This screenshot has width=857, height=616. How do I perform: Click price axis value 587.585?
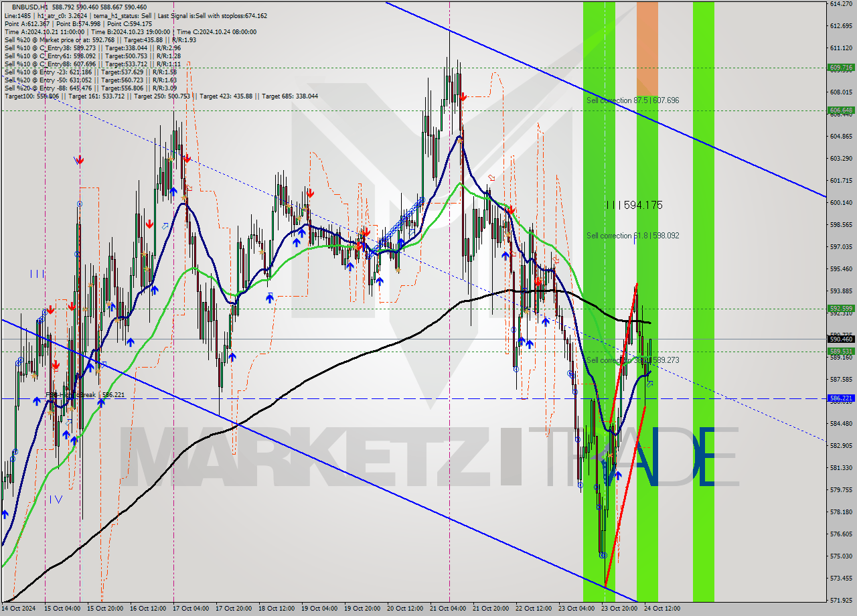click(841, 379)
